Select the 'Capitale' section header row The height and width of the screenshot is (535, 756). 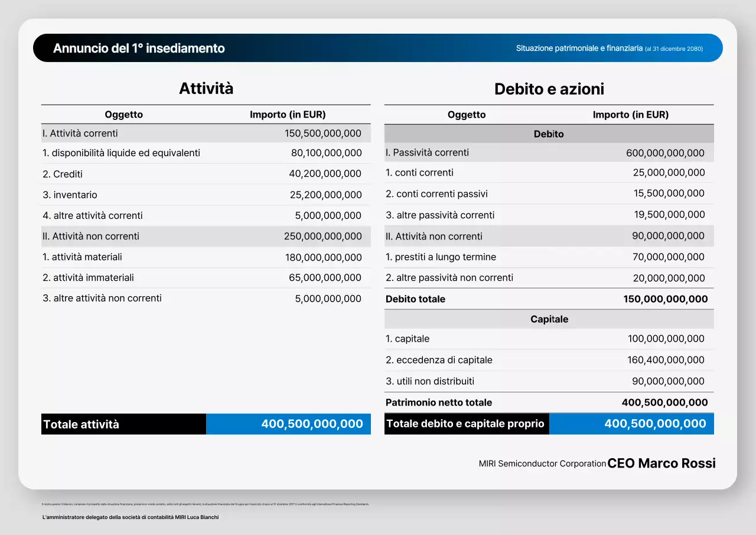(549, 319)
